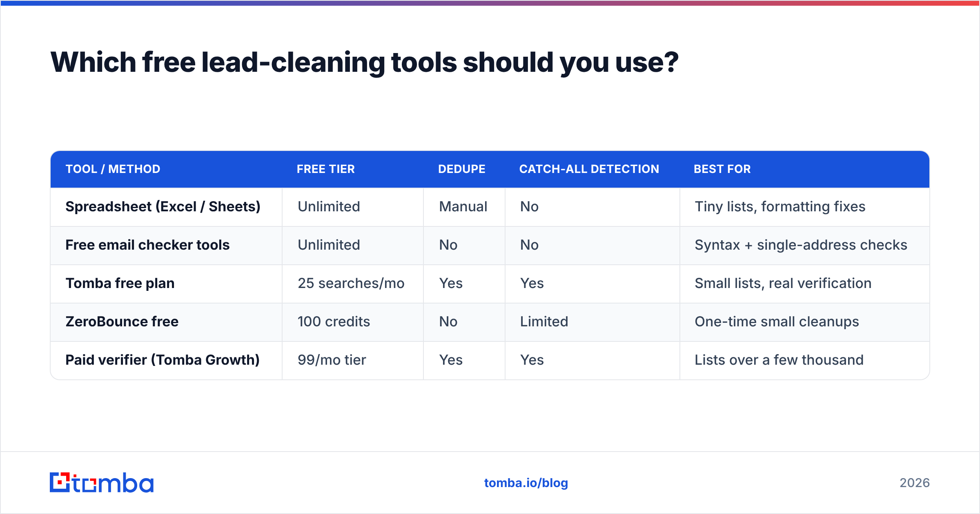The width and height of the screenshot is (980, 514).
Task: Click the Tomba logo in the footer
Action: click(102, 483)
